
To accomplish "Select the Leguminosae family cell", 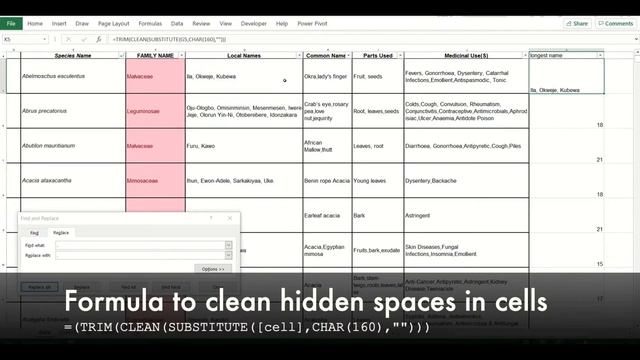I will pyautogui.click(x=156, y=111).
